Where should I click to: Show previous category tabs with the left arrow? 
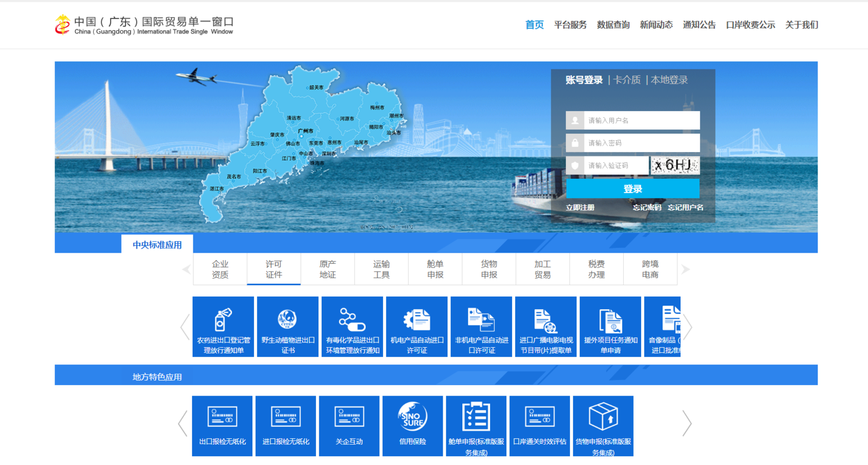[186, 270]
